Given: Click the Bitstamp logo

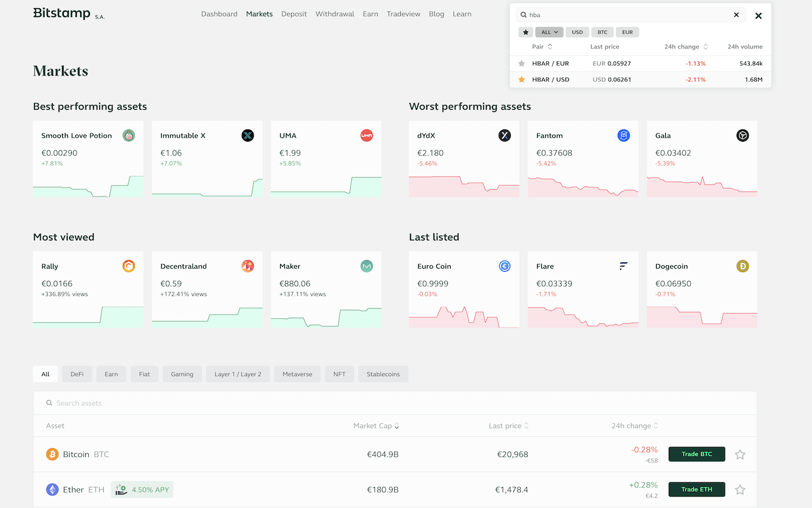Looking at the screenshot, I should [x=69, y=13].
